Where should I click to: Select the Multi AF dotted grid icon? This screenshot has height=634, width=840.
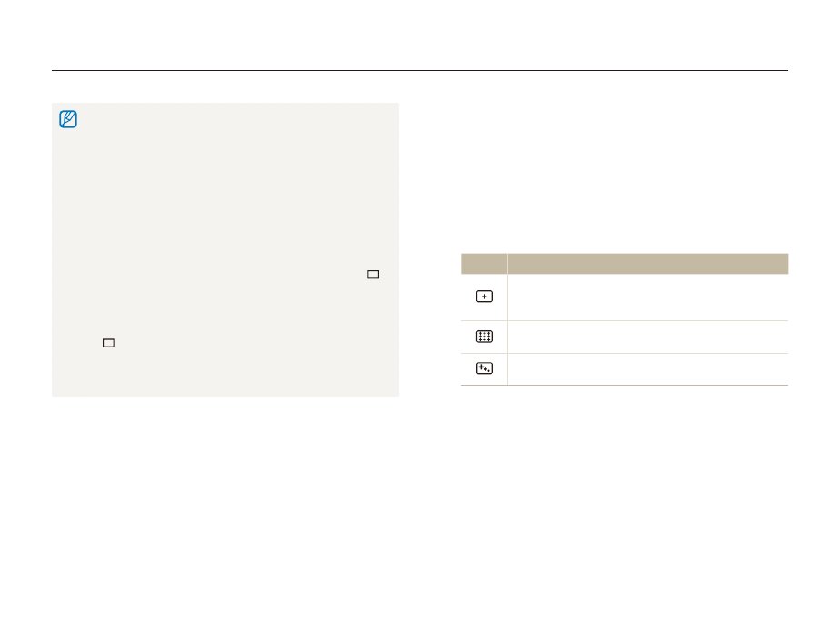pyautogui.click(x=485, y=337)
